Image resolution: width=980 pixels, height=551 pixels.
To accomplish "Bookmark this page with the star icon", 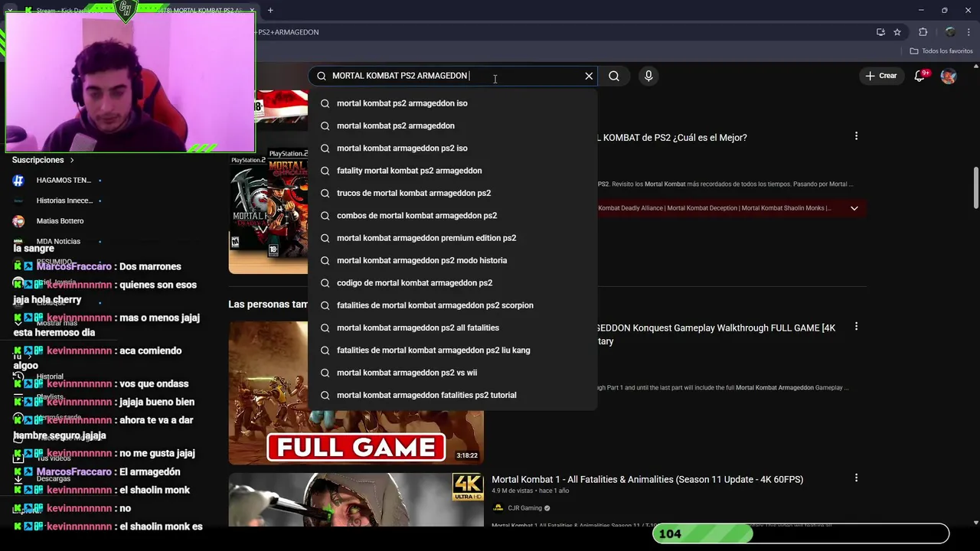I will [897, 32].
